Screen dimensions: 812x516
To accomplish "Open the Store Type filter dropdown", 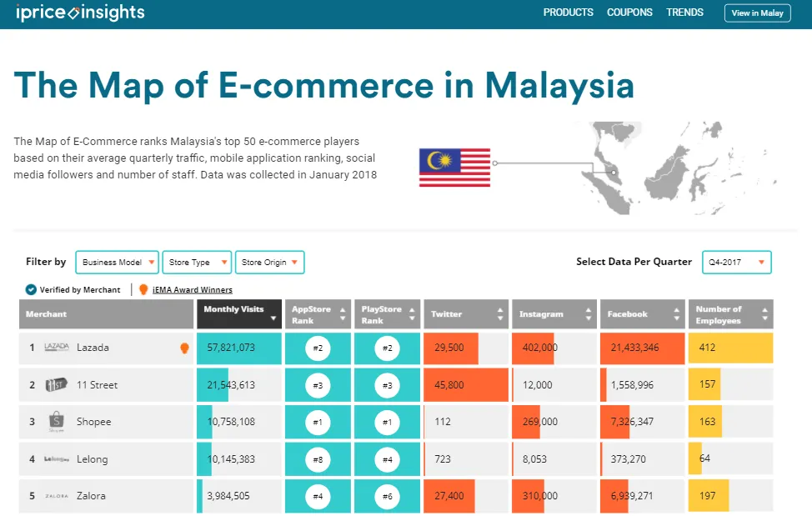I will click(x=197, y=262).
